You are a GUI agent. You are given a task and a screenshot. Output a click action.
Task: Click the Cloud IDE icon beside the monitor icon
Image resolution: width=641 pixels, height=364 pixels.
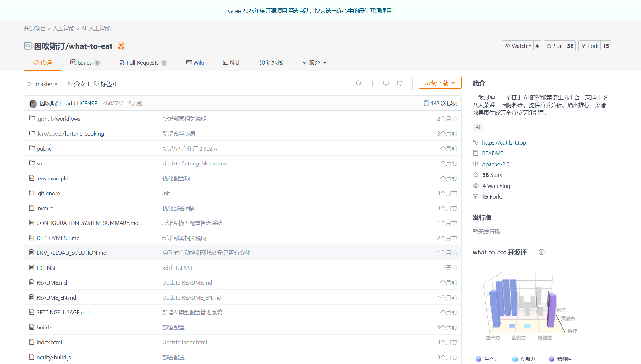click(x=400, y=83)
